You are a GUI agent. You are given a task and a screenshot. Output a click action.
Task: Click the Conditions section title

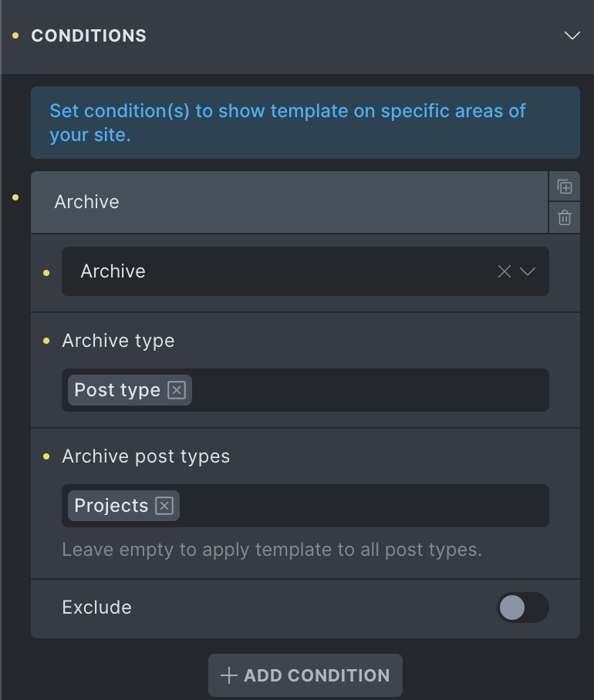(89, 35)
